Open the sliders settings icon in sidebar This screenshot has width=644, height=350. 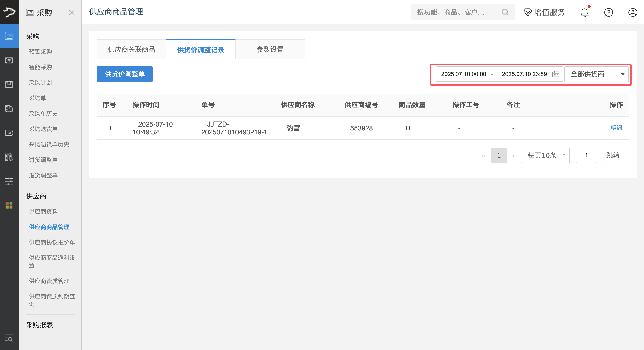(x=9, y=181)
